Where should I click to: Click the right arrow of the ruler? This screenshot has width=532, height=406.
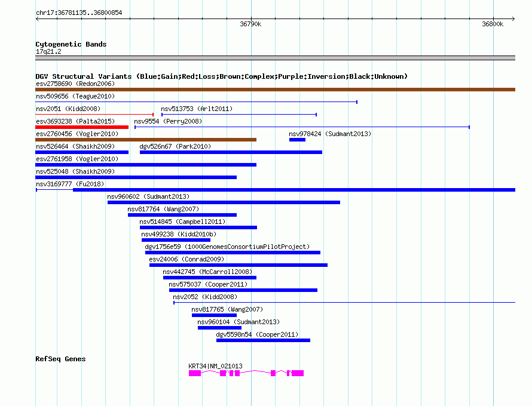[x=513, y=19]
